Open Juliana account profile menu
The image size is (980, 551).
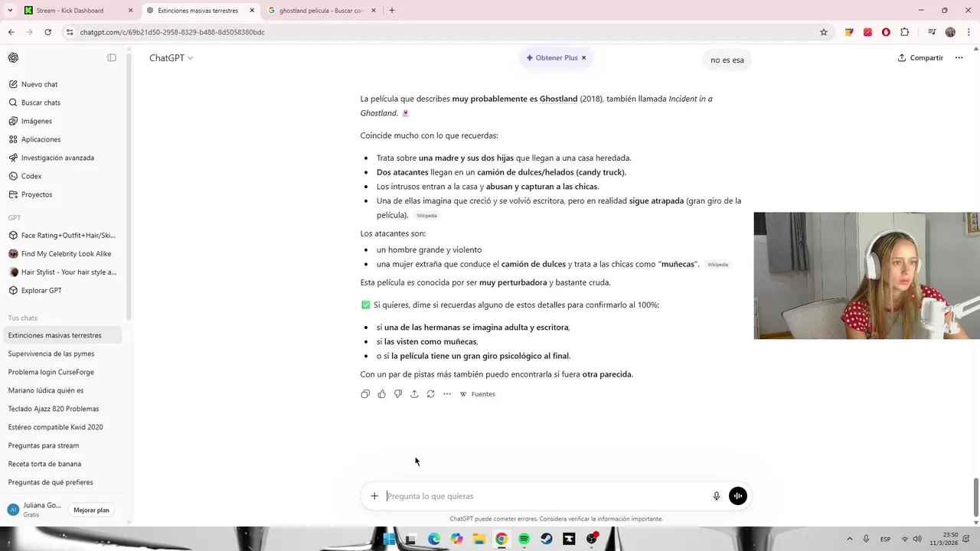34,510
